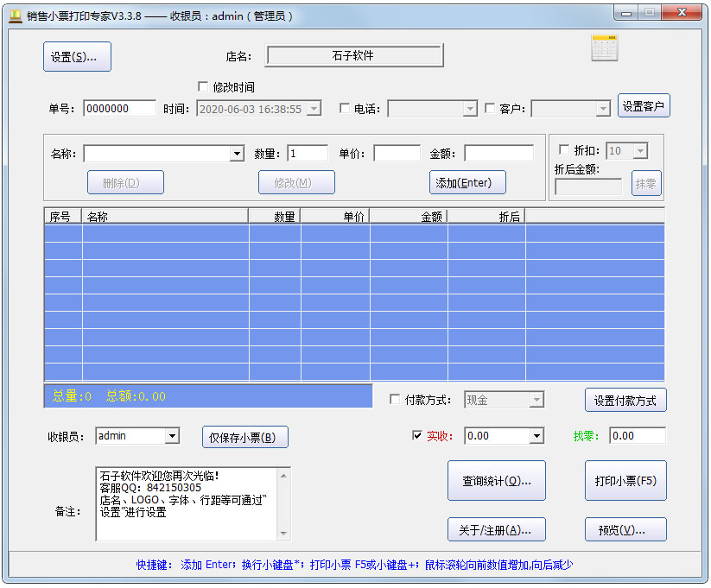This screenshot has height=588, width=711.
Task: Click the calendar icon at top right
Action: [605, 48]
